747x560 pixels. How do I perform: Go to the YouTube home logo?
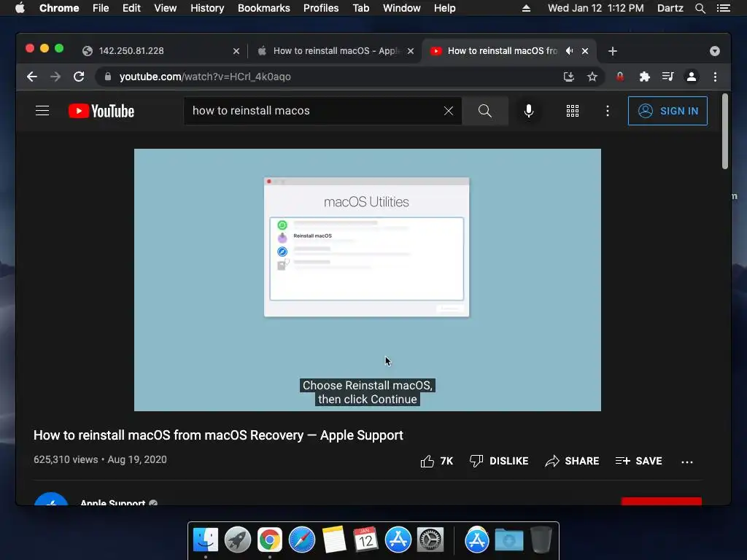click(x=101, y=111)
